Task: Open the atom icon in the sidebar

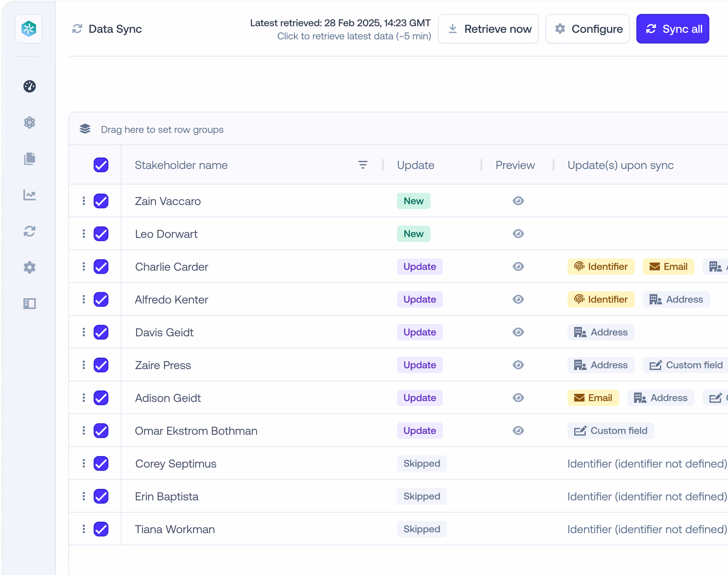Action: [30, 122]
